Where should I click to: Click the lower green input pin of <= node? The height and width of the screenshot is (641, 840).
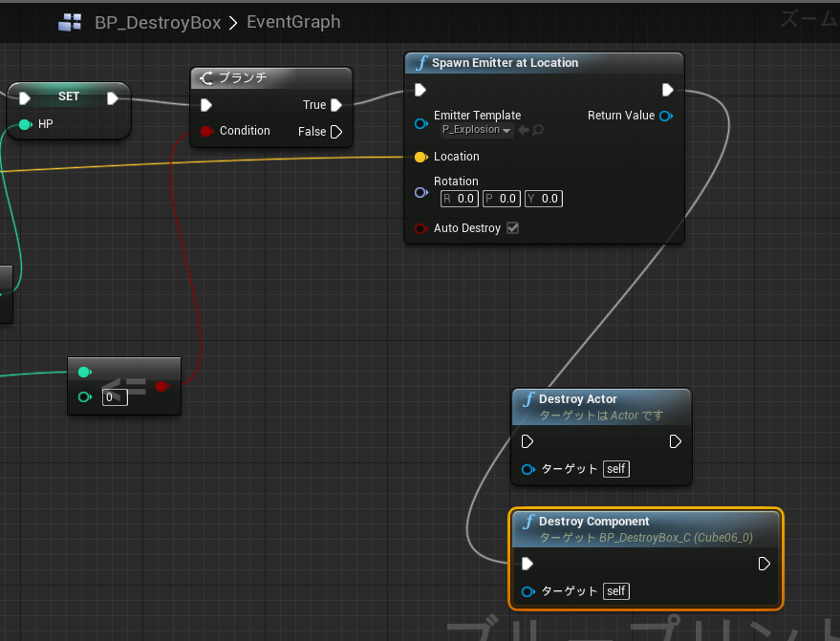[x=85, y=396]
